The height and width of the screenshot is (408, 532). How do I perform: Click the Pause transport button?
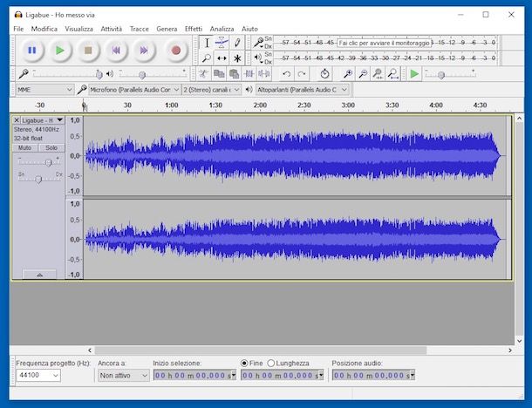[32, 51]
